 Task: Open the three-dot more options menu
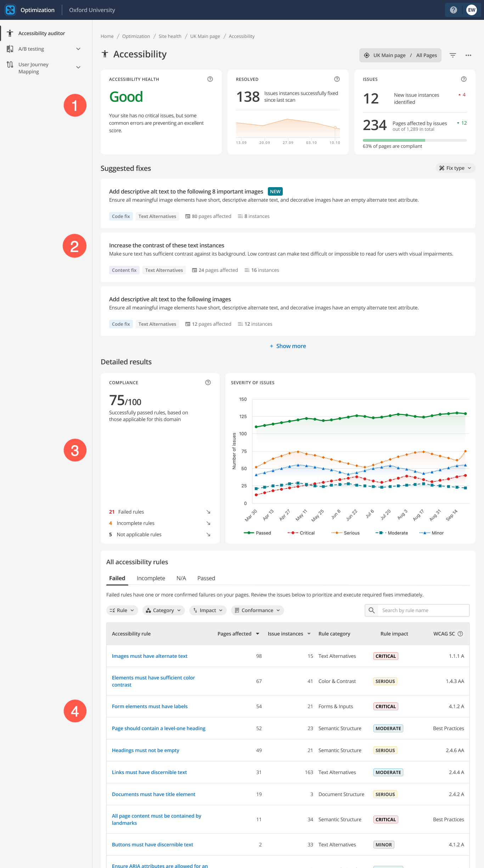coord(468,55)
